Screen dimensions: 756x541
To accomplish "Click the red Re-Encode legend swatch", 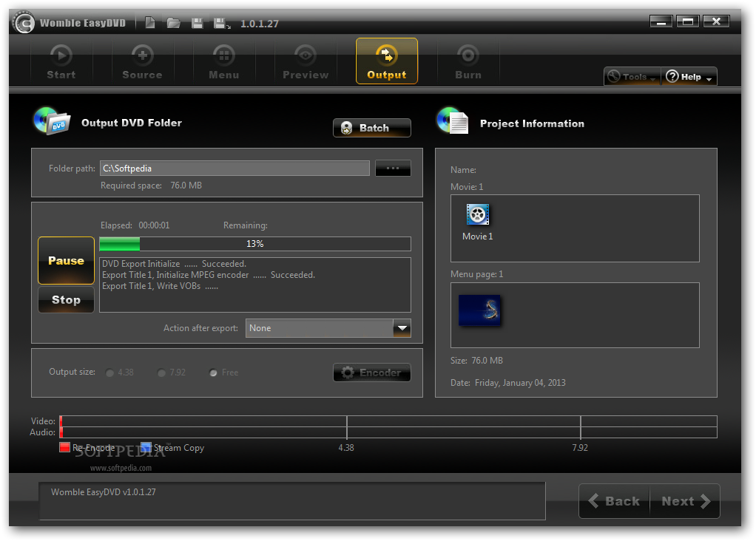I will click(x=64, y=447).
